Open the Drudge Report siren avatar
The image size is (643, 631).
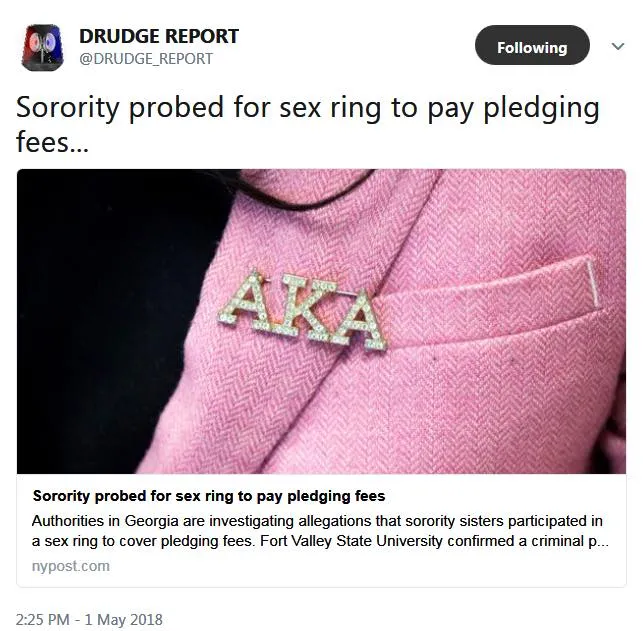(43, 48)
